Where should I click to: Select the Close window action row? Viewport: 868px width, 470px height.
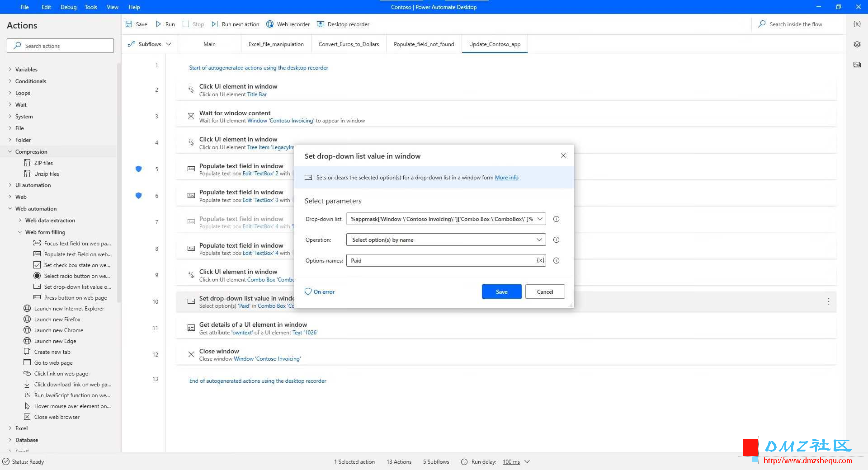point(506,355)
